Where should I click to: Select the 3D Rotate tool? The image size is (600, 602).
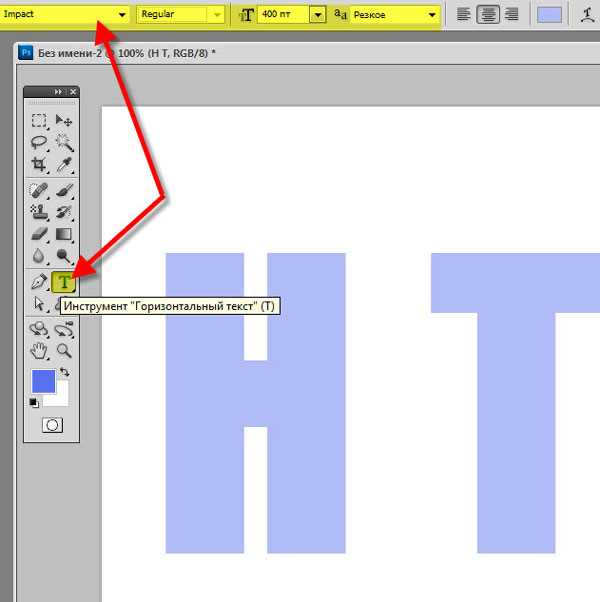(39, 329)
